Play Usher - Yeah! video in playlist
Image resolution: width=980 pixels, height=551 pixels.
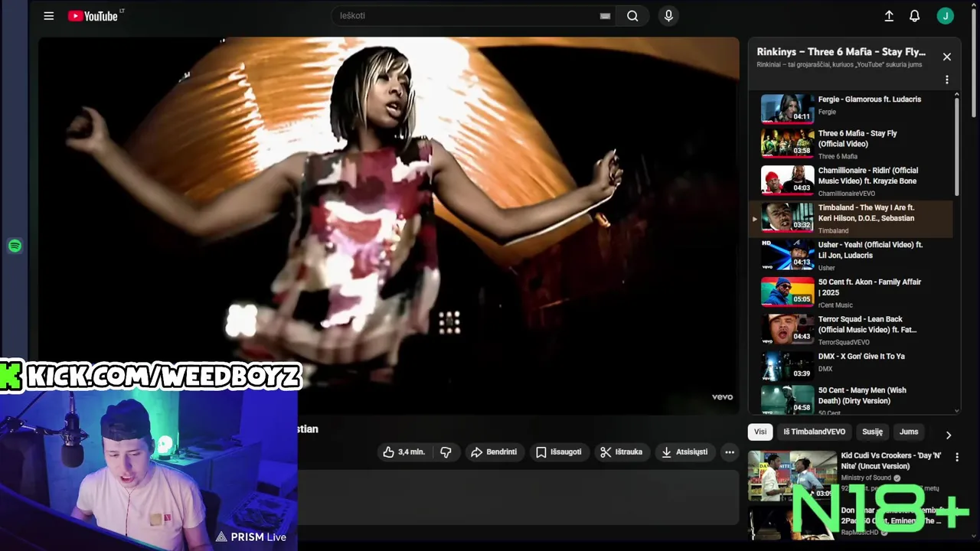(x=850, y=255)
